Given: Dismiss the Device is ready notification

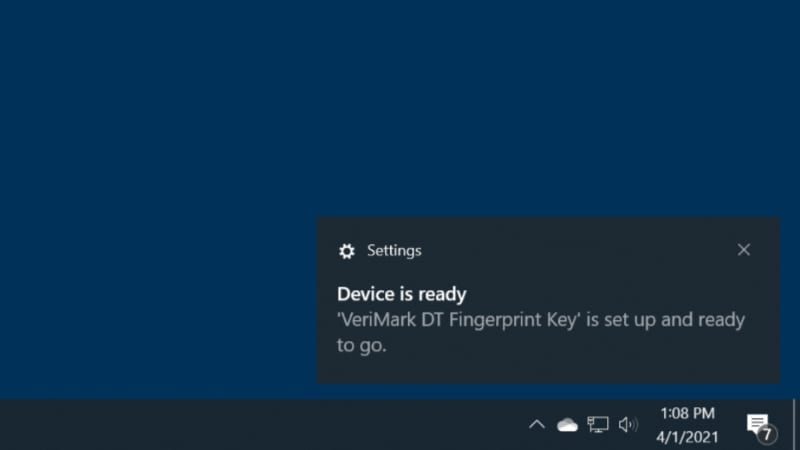Looking at the screenshot, I should 743,250.
